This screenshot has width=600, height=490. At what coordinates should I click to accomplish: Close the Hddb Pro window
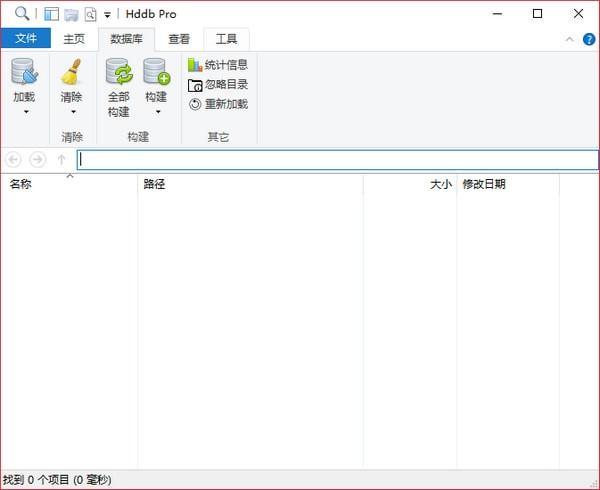tap(579, 14)
